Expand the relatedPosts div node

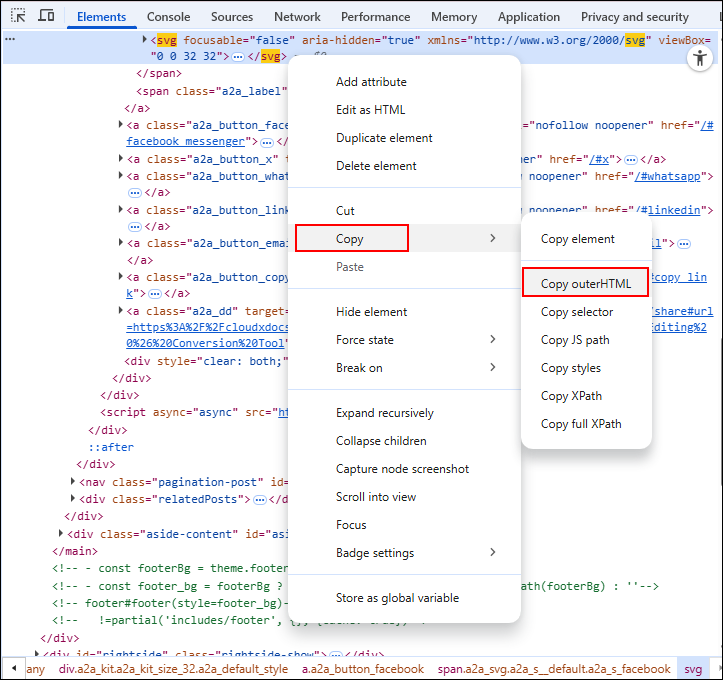(72, 498)
